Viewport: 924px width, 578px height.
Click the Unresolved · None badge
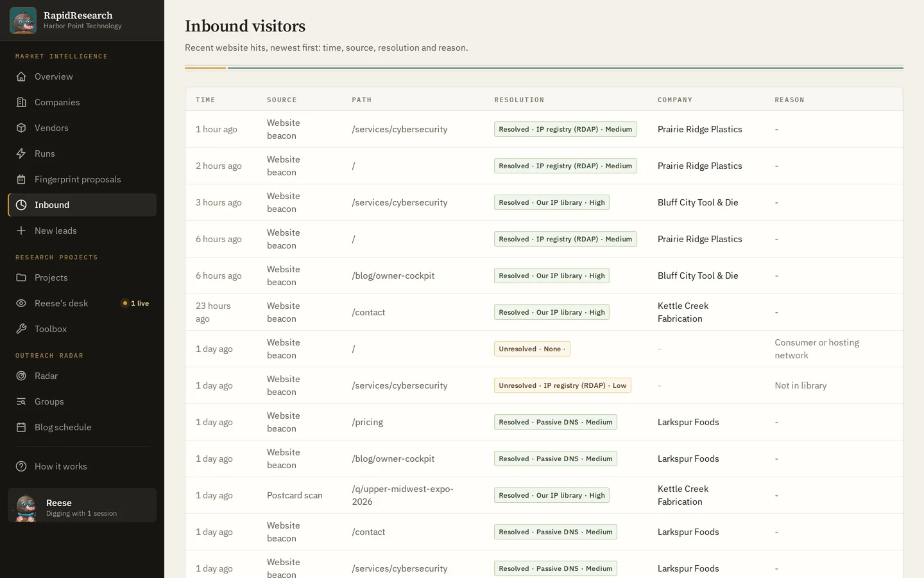[532, 349]
